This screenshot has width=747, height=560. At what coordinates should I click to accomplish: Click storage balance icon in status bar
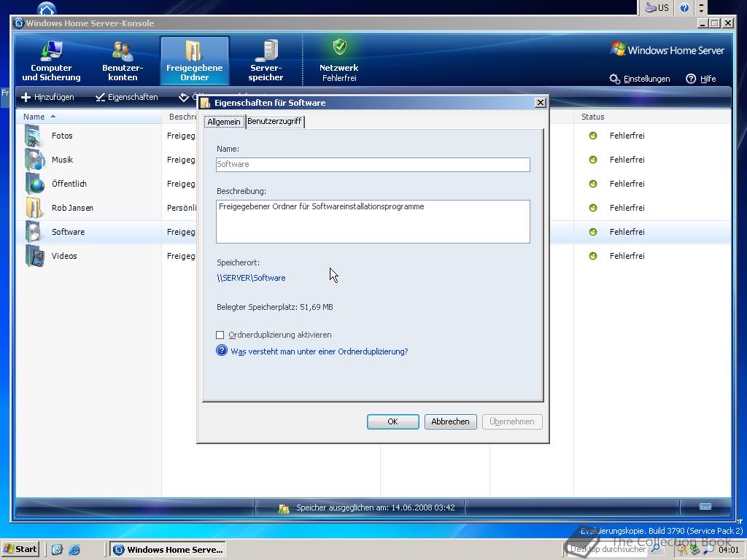point(284,508)
